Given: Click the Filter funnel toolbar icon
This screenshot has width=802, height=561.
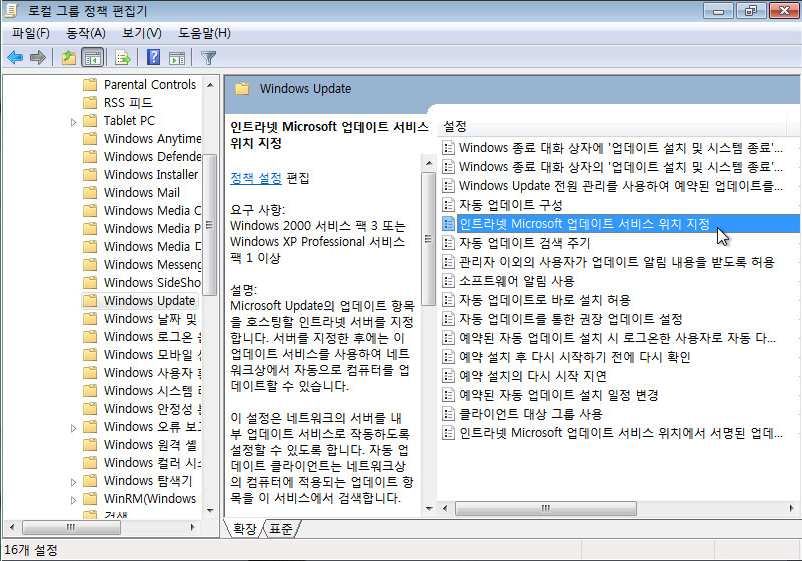Looking at the screenshot, I should [208, 57].
